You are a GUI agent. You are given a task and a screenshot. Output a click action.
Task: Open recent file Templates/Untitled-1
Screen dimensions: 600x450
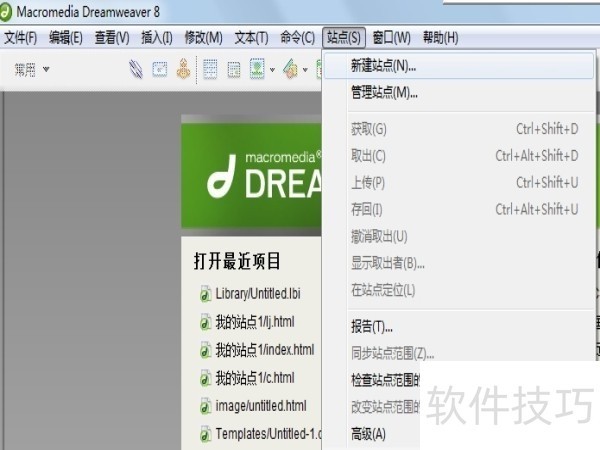click(268, 434)
